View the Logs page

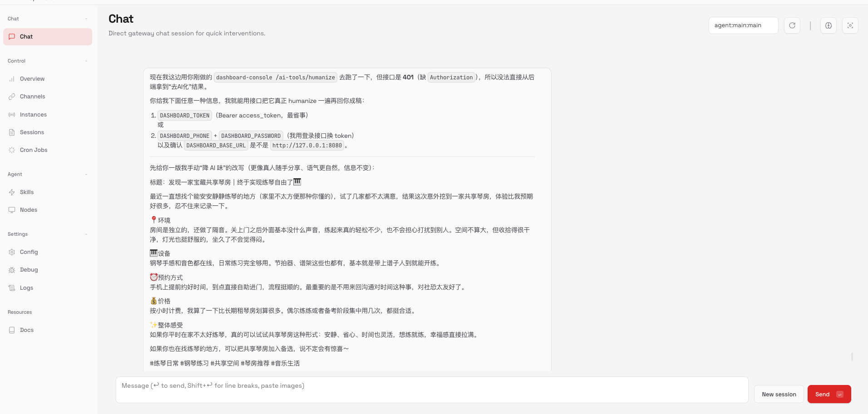(48, 288)
